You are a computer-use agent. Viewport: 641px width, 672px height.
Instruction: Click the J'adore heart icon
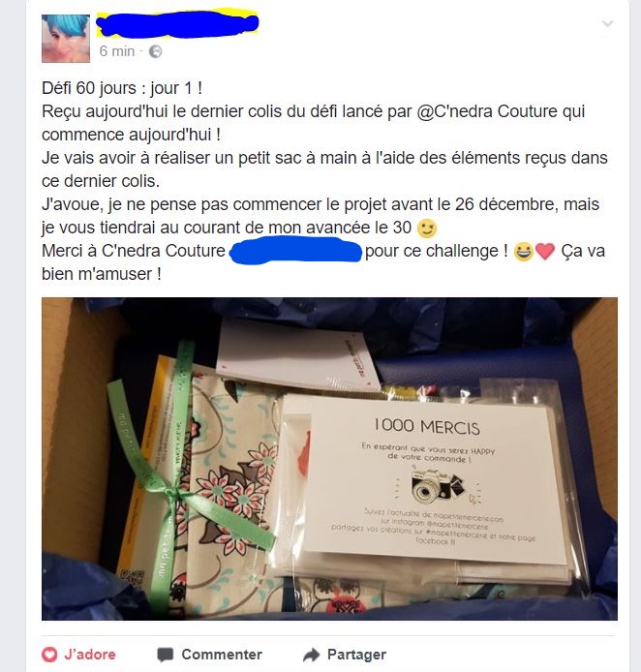[49, 655]
